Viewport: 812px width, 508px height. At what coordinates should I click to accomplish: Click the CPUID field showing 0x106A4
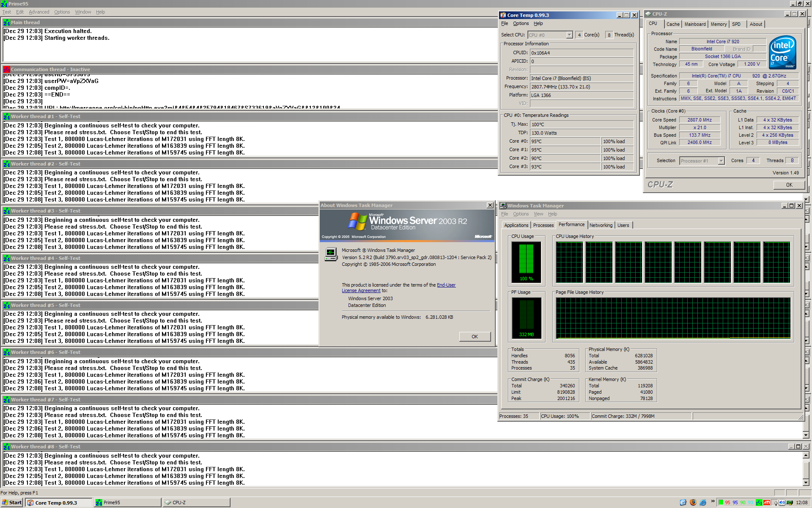pyautogui.click(x=582, y=53)
